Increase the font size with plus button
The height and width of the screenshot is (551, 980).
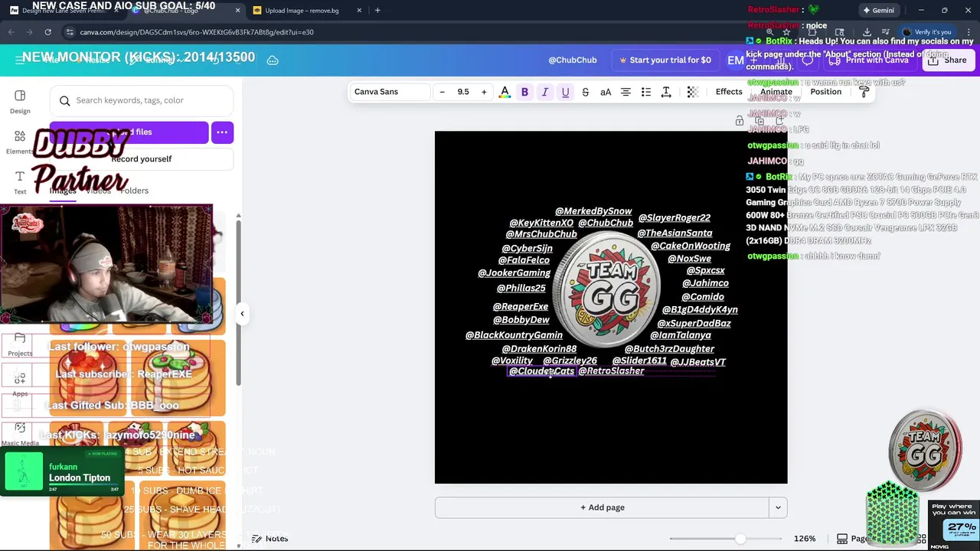(484, 92)
